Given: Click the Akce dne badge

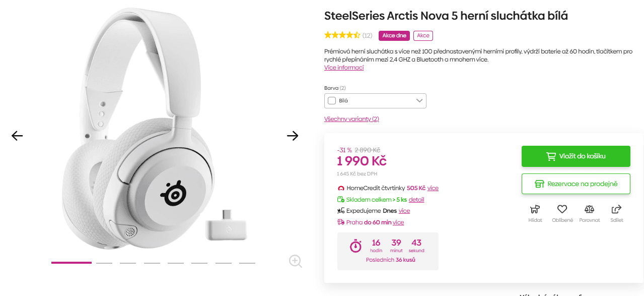Looking at the screenshot, I should point(394,35).
